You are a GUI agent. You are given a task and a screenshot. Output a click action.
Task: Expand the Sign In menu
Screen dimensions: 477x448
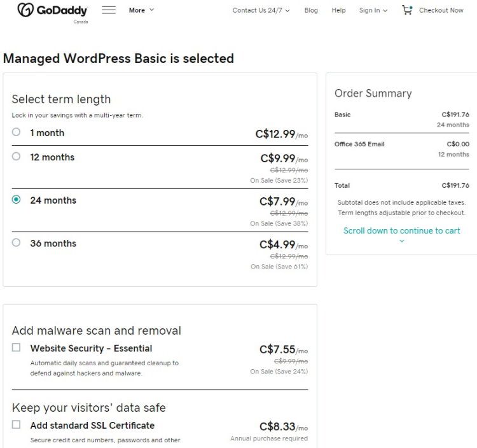pos(373,10)
